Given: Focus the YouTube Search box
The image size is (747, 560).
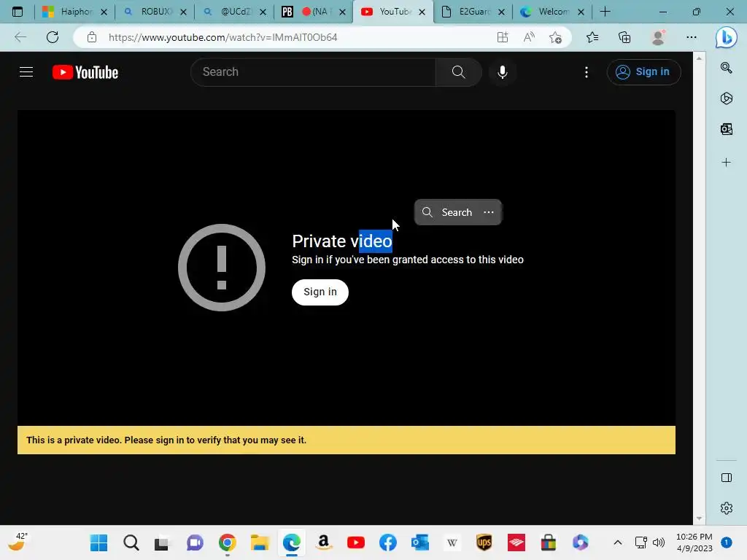Looking at the screenshot, I should point(313,72).
